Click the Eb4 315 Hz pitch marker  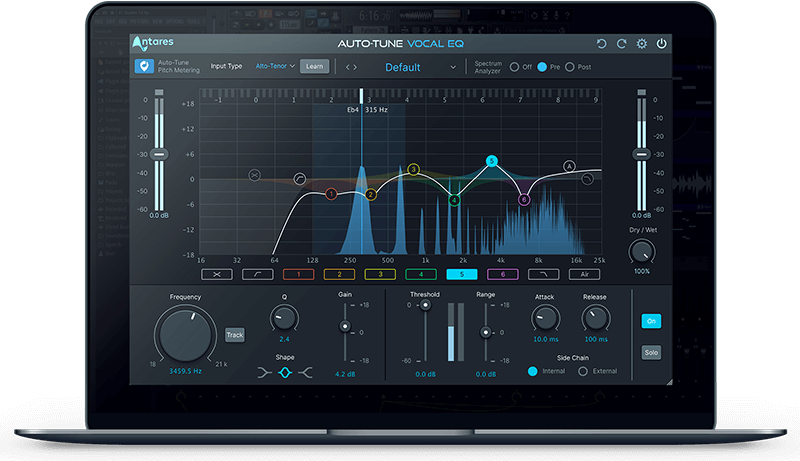tap(367, 110)
